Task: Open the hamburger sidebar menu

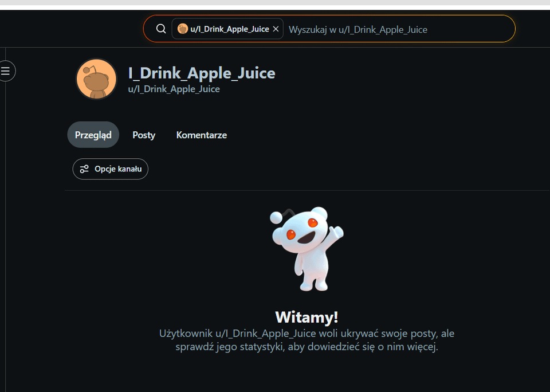Action: click(x=6, y=71)
